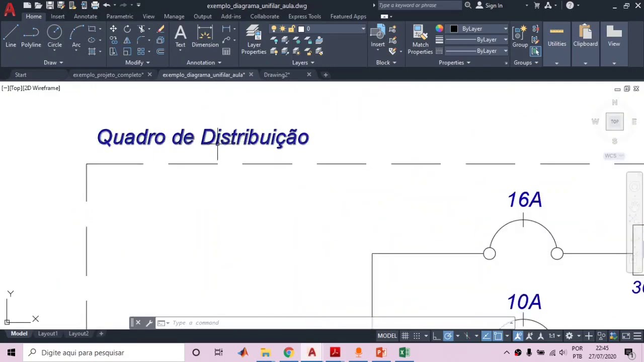Select the Arc tool

76,37
